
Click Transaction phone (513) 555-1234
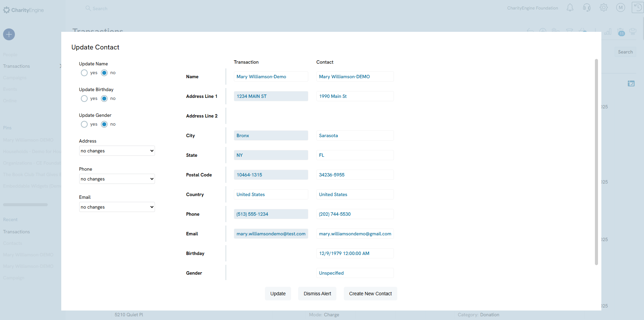coord(271,214)
